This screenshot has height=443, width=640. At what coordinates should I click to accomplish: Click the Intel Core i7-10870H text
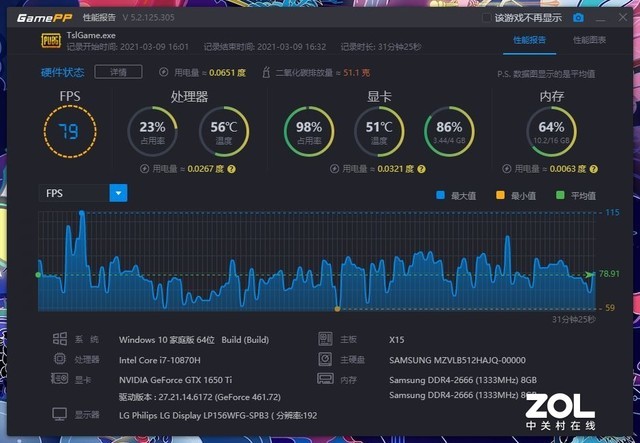(160, 360)
